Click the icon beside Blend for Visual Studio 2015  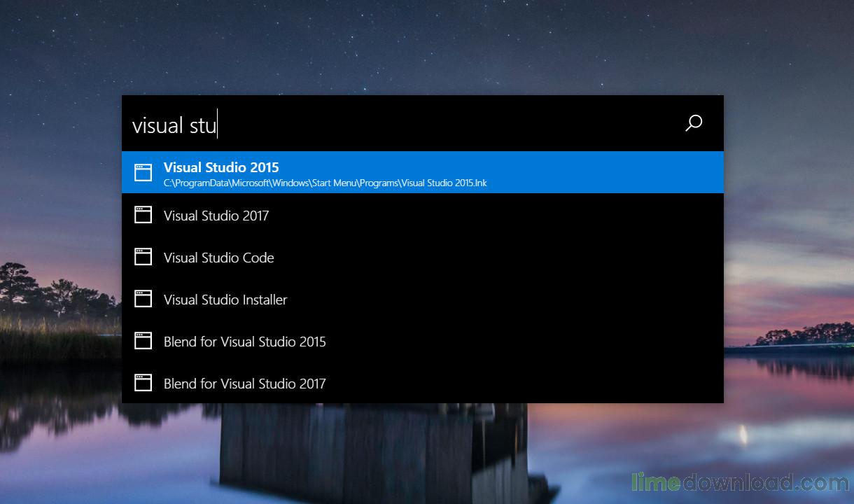coord(143,341)
